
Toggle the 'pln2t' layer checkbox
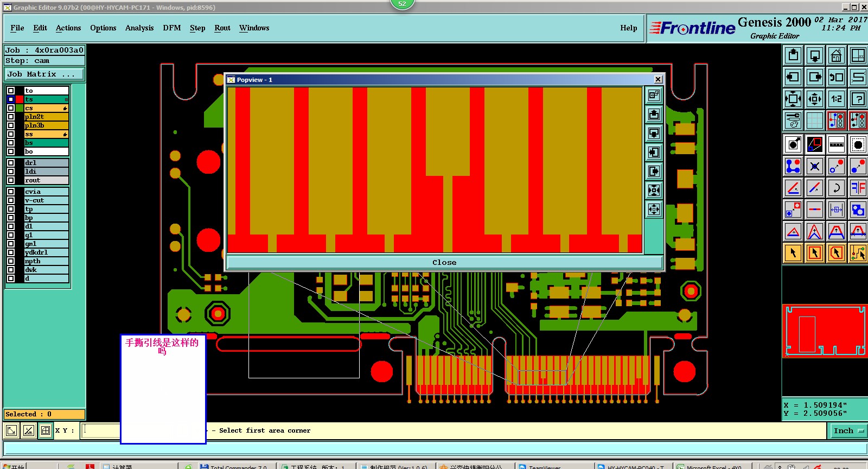tap(11, 117)
